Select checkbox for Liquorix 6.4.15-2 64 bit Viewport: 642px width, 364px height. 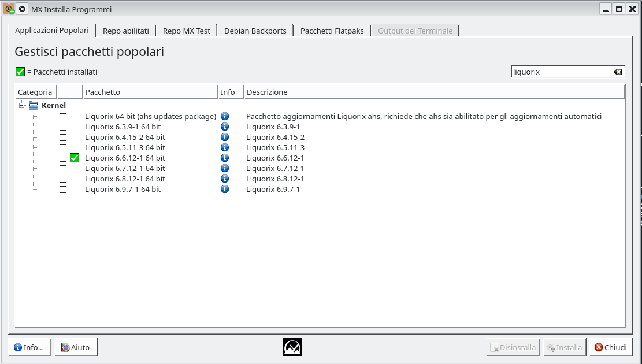click(x=63, y=138)
